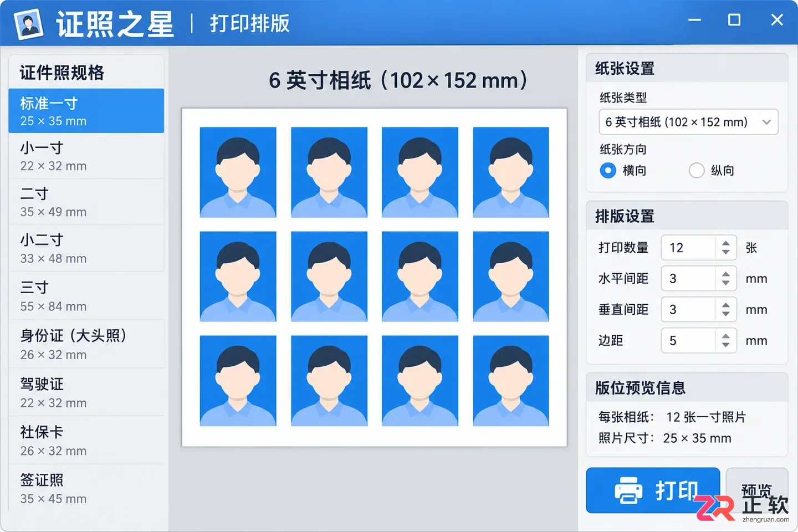Click the last photo in top row
The width and height of the screenshot is (798, 532).
tap(511, 172)
